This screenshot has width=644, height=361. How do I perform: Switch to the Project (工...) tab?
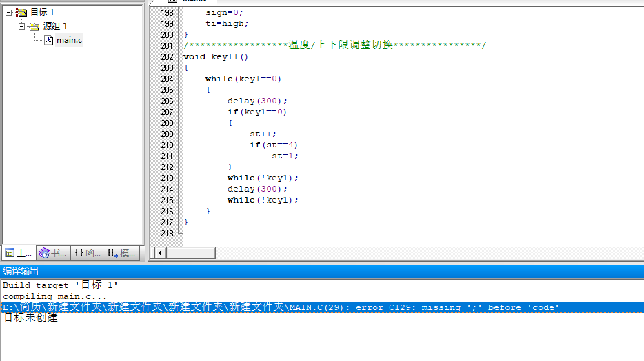(x=19, y=253)
